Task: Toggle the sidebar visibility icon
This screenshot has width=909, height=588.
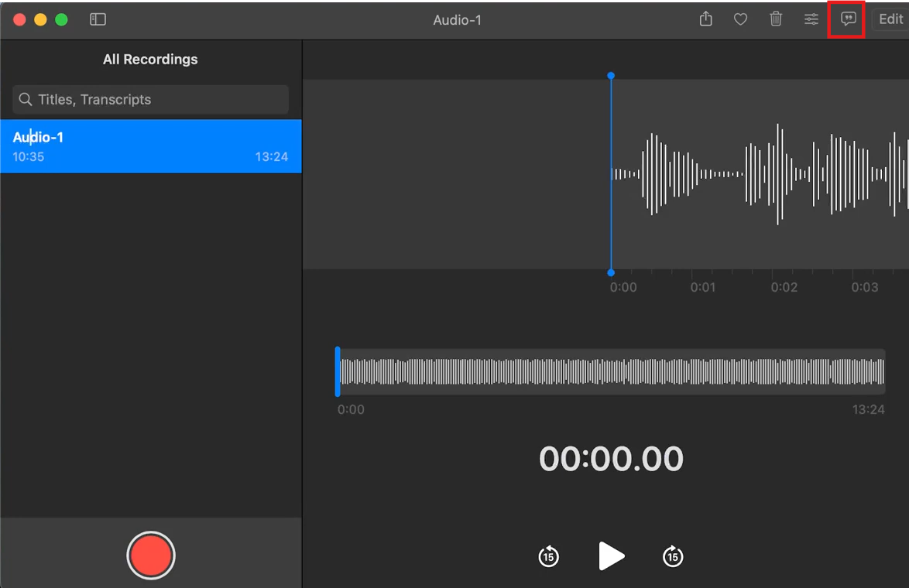Action: (x=98, y=19)
